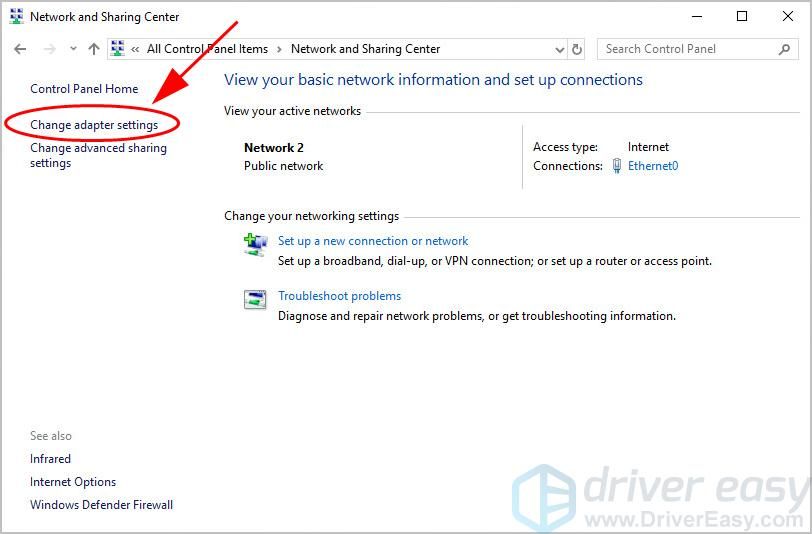This screenshot has width=812, height=534.
Task: Refresh the Network and Sharing Center page
Action: [x=577, y=49]
